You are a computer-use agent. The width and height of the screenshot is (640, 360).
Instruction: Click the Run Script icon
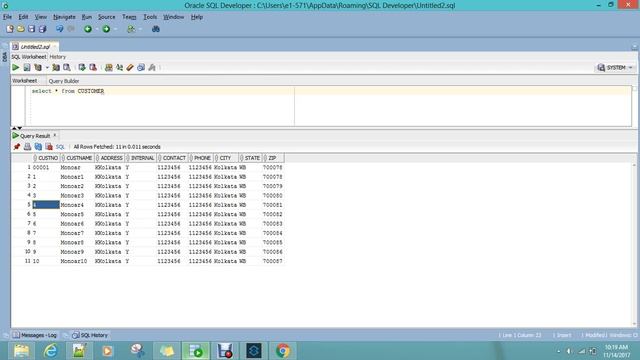27,67
